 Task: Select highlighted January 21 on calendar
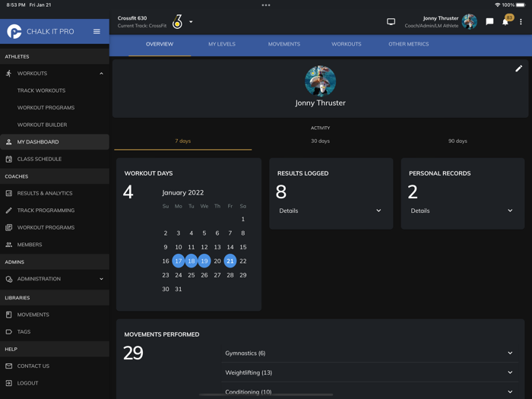click(x=230, y=261)
